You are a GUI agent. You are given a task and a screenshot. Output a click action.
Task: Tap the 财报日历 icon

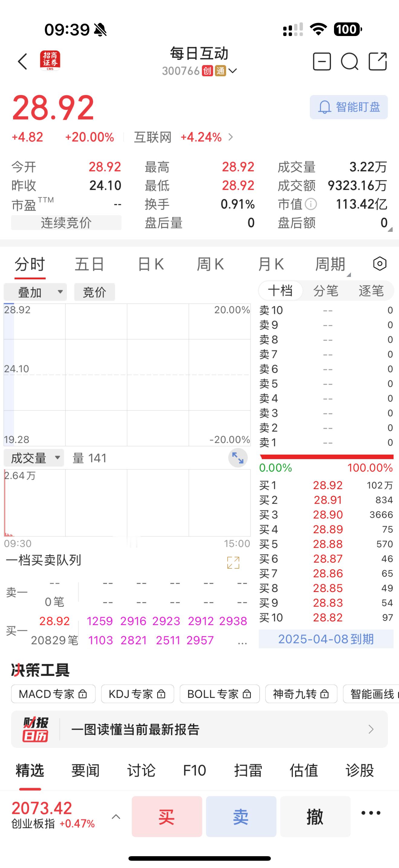(36, 729)
